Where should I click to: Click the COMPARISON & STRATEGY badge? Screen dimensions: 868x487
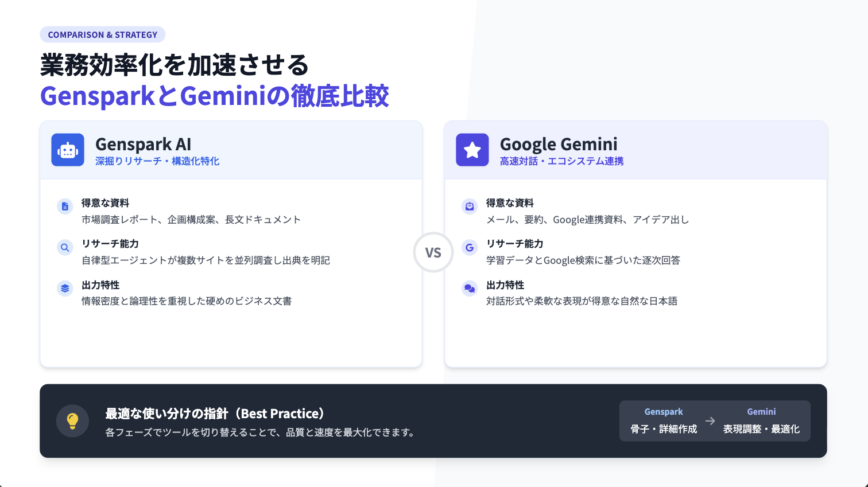click(x=102, y=34)
